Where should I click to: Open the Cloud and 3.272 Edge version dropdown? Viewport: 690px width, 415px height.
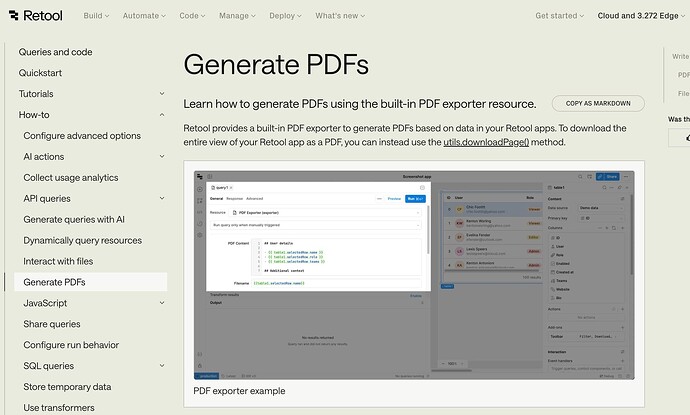[641, 16]
